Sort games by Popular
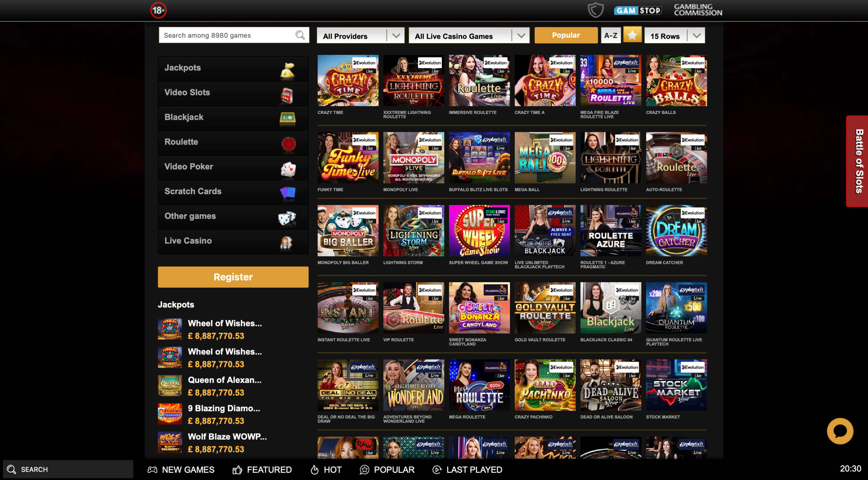Image resolution: width=868 pixels, height=480 pixels. 566,35
